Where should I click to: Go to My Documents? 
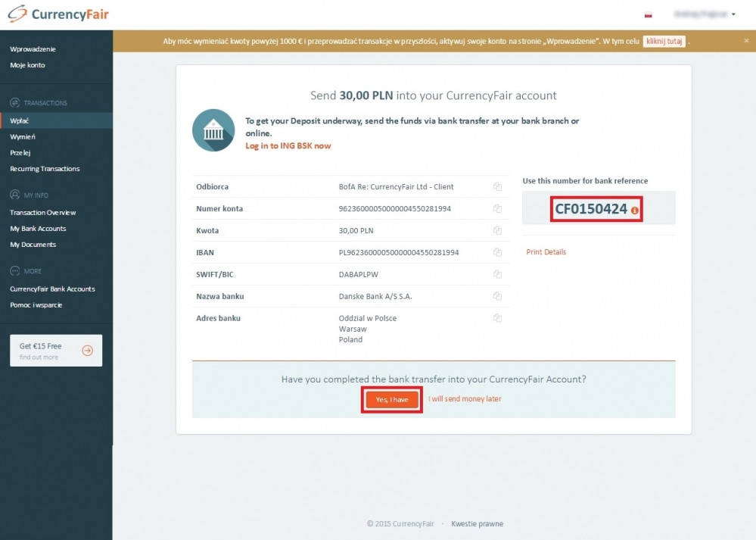[x=33, y=245]
